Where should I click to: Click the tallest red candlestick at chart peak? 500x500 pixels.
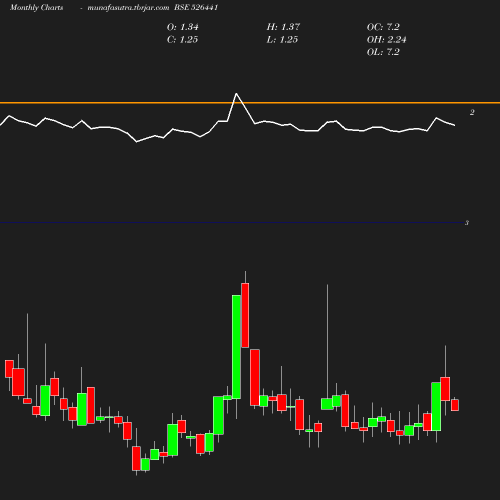pos(245,315)
